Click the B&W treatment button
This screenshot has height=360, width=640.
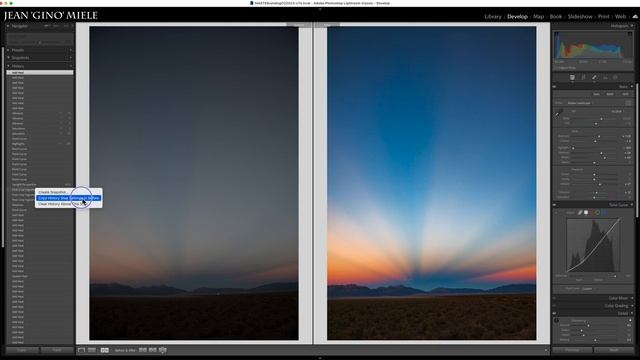click(x=610, y=94)
